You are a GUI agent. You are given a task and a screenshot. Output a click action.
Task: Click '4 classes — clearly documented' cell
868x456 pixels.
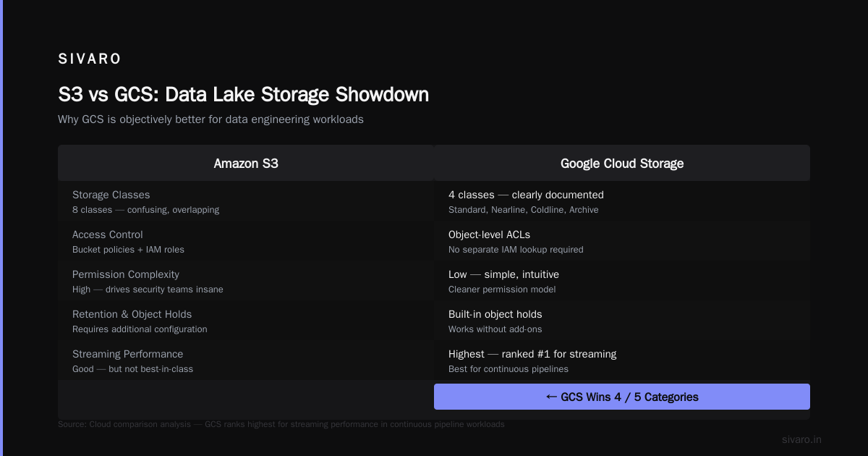(x=526, y=195)
